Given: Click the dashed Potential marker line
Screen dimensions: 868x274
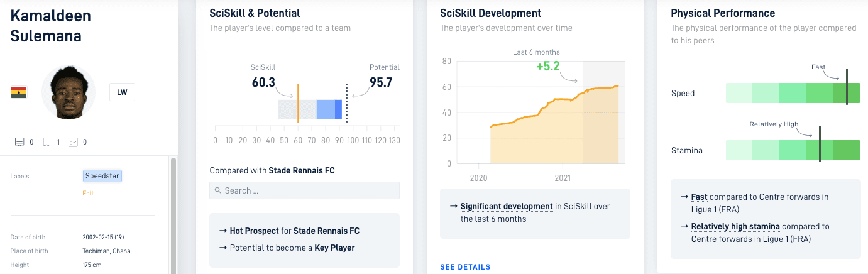Looking at the screenshot, I should click(x=346, y=102).
